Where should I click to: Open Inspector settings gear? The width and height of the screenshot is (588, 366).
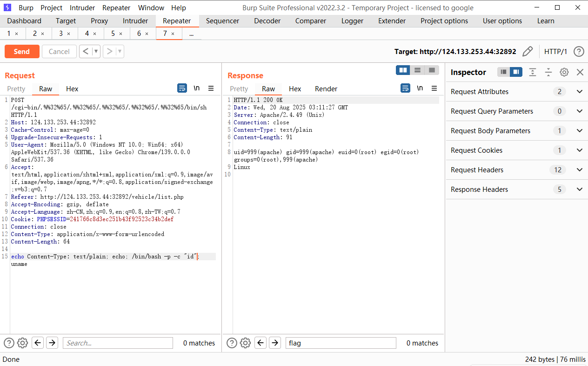[564, 72]
